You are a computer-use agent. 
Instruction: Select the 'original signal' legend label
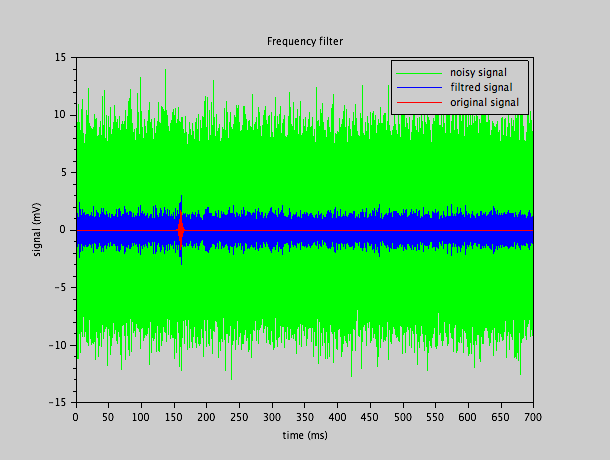click(x=484, y=102)
